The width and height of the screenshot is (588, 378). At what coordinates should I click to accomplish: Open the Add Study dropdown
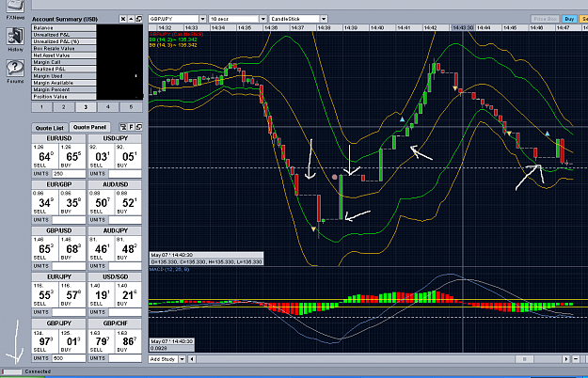point(183,359)
